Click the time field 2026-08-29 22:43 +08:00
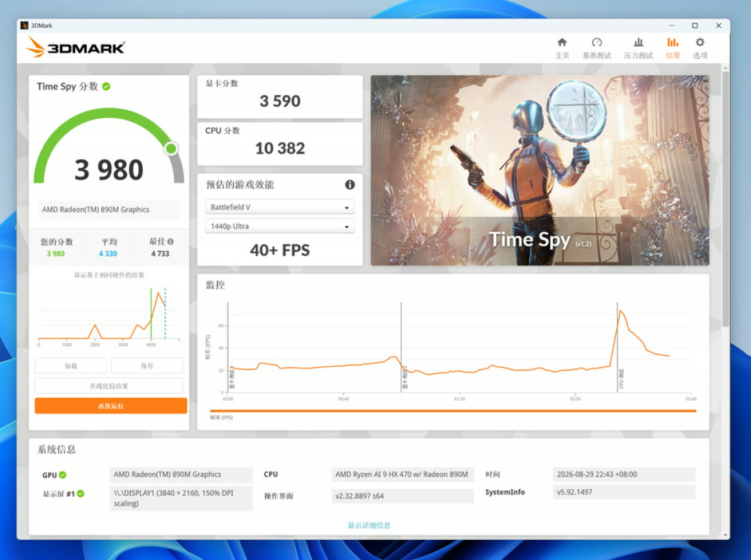 tap(624, 475)
